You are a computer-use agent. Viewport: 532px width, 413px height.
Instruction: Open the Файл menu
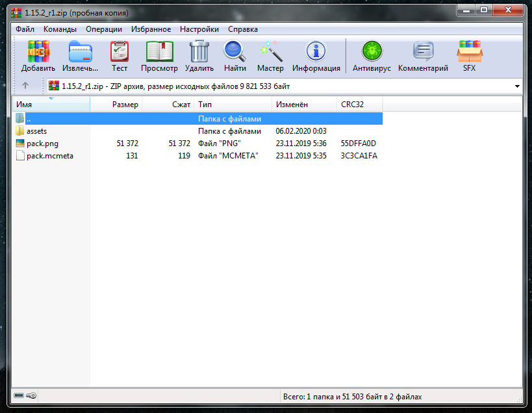25,29
